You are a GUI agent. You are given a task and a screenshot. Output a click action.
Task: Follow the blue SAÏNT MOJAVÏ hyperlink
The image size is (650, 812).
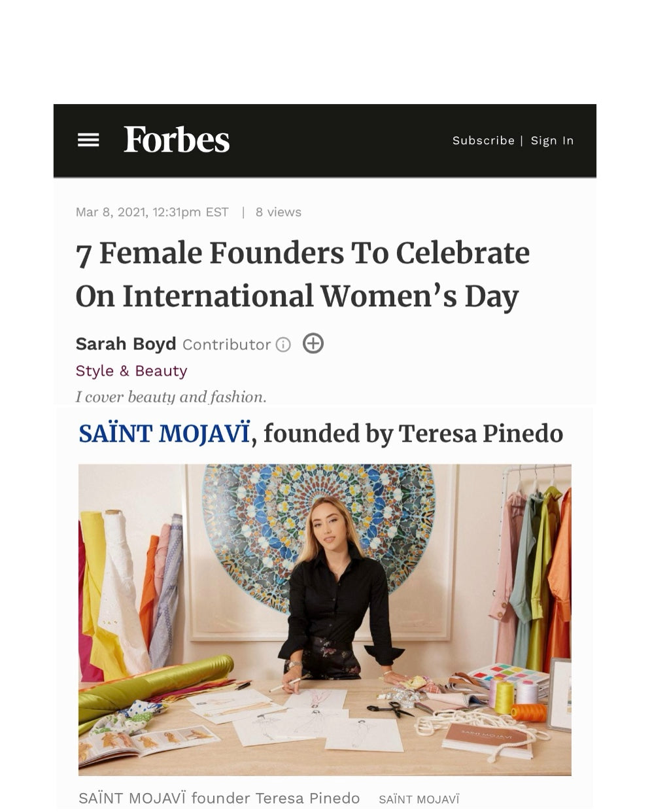tap(164, 434)
